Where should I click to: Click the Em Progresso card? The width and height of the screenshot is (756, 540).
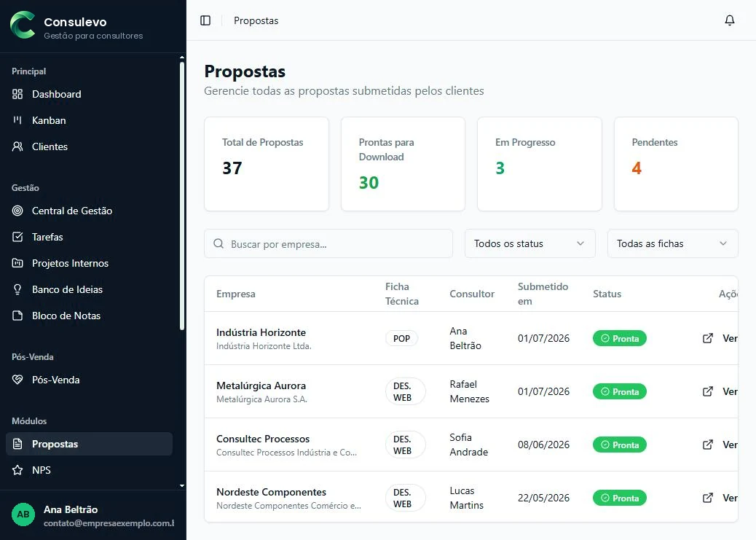pos(540,164)
